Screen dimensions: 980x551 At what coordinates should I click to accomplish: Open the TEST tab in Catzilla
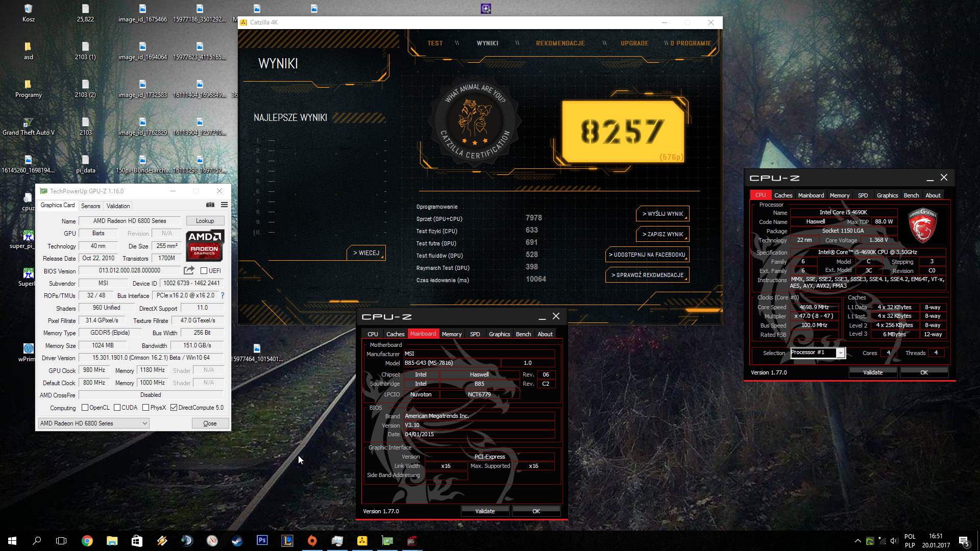point(435,43)
